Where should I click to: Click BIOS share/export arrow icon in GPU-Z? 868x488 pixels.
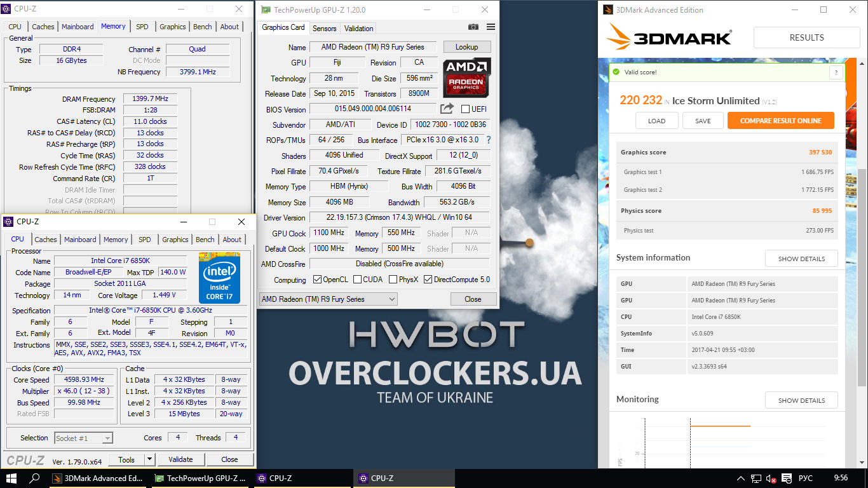447,109
